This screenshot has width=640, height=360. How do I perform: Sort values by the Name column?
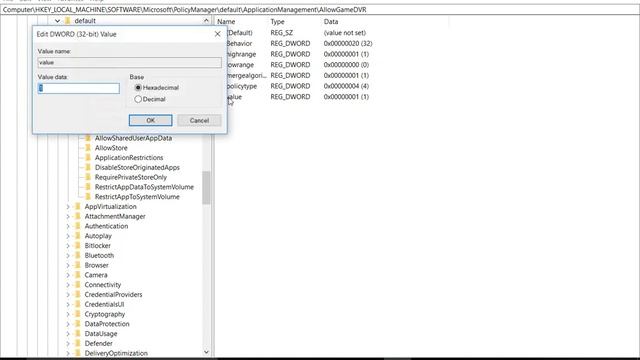pos(226,22)
